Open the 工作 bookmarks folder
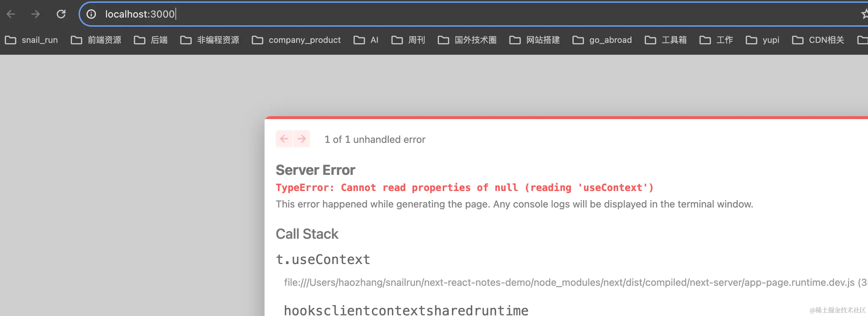 [716, 40]
